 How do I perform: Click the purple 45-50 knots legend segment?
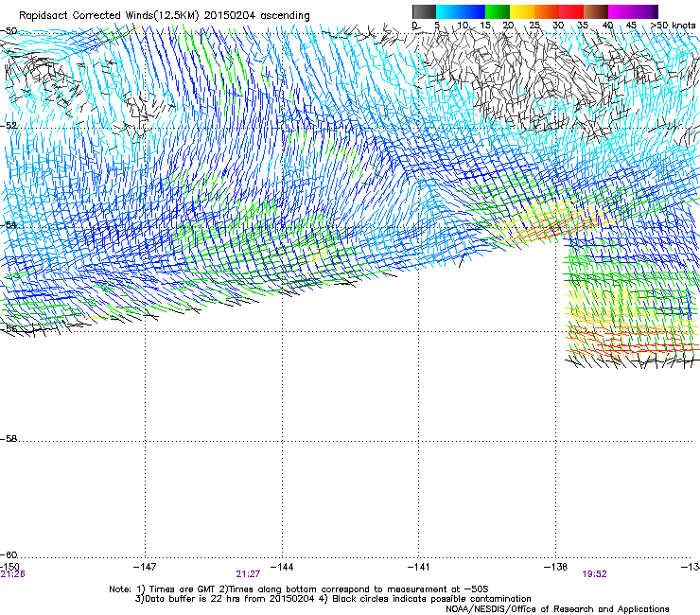click(645, 11)
